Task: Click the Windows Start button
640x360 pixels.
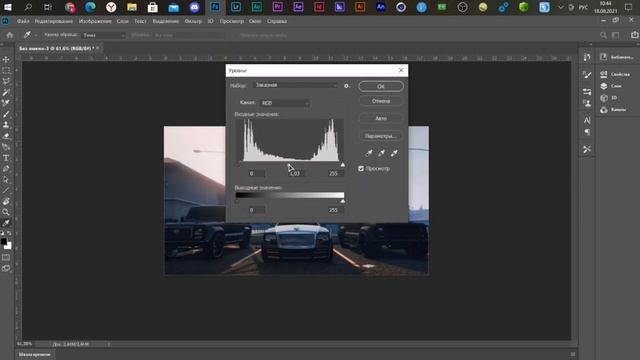Action: click(x=8, y=7)
